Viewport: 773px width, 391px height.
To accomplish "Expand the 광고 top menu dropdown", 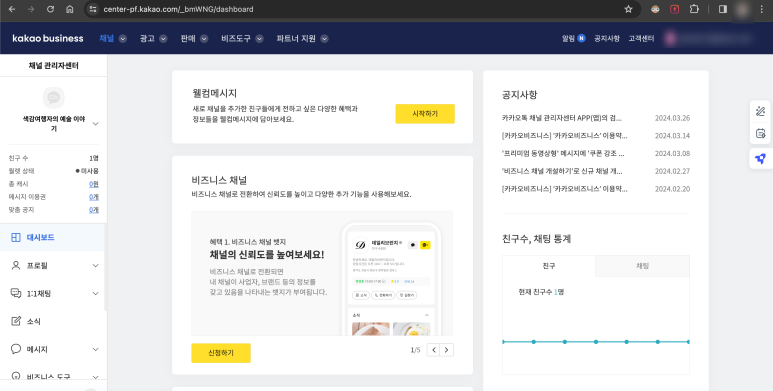I will click(x=163, y=38).
